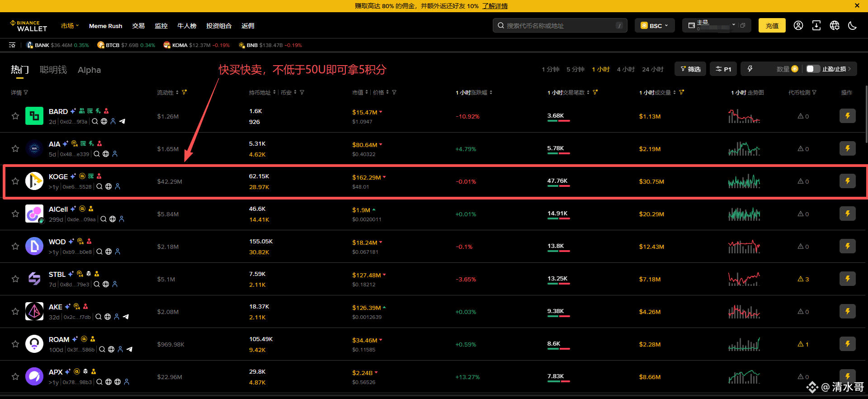The width and height of the screenshot is (868, 399).
Task: Toggle the take-profit/stop-loss switch
Action: (813, 69)
